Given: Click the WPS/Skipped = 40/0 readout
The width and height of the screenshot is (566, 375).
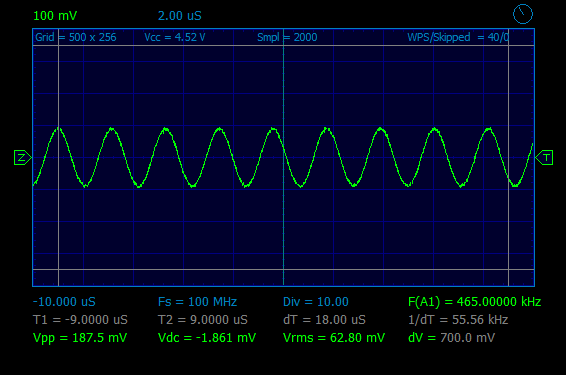Looking at the screenshot, I should point(458,37).
